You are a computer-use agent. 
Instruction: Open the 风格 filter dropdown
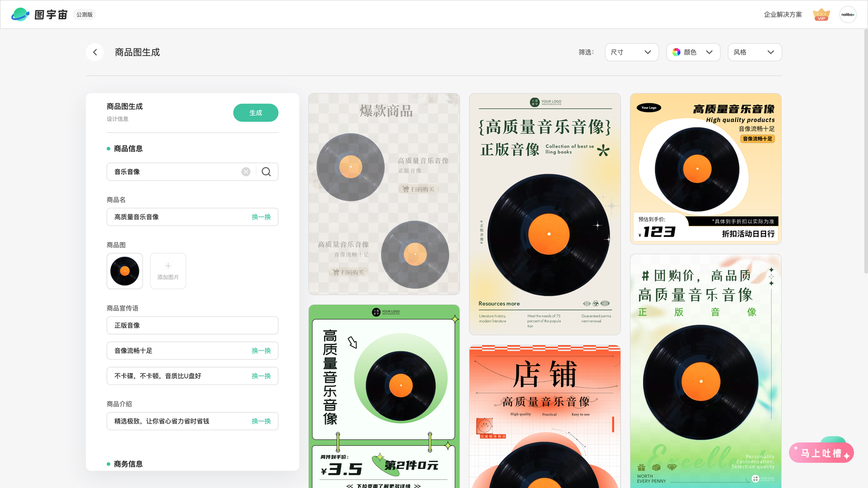click(755, 52)
